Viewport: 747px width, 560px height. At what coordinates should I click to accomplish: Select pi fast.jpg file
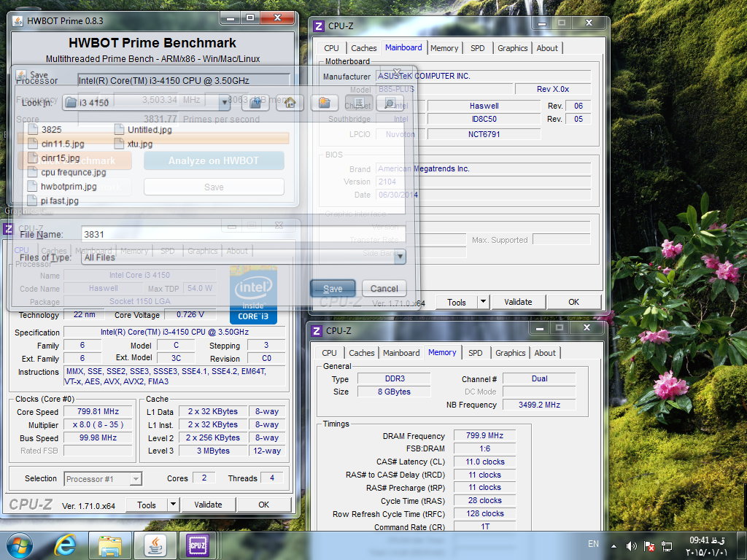[53, 201]
